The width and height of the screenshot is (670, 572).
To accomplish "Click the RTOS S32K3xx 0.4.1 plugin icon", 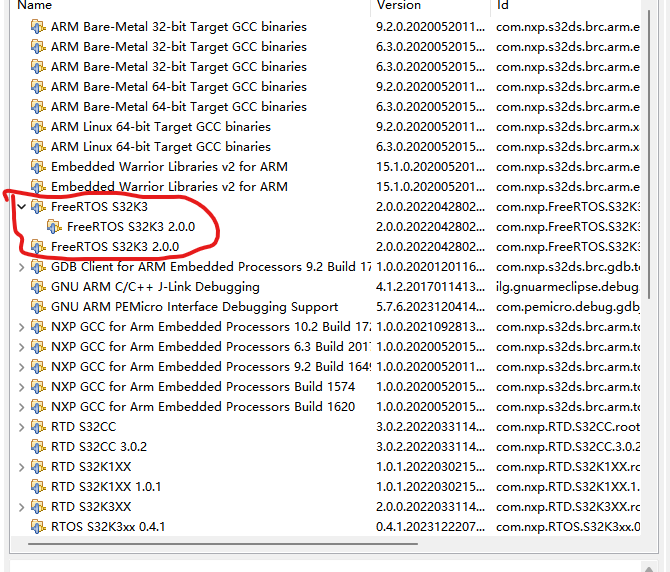I will click(38, 527).
